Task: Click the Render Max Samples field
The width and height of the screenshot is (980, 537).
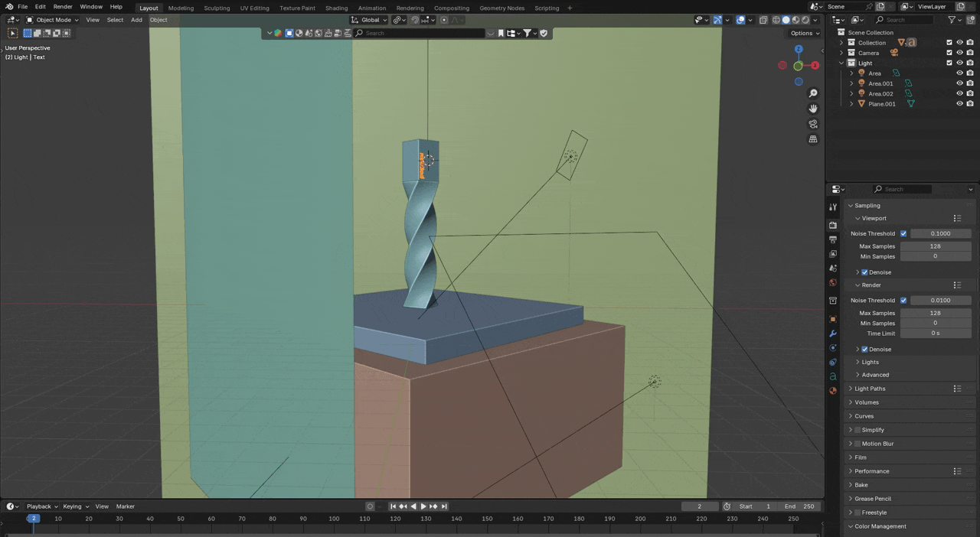Action: tap(935, 313)
